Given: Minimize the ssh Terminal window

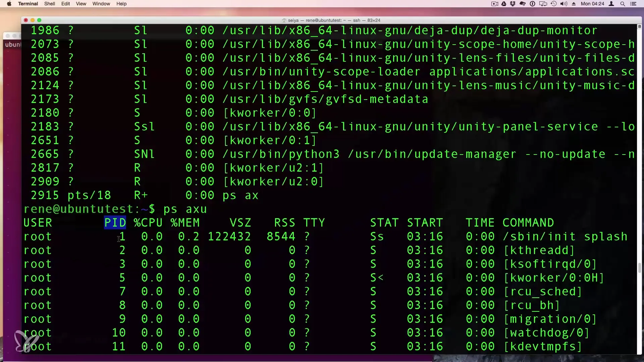Looking at the screenshot, I should coord(33,20).
